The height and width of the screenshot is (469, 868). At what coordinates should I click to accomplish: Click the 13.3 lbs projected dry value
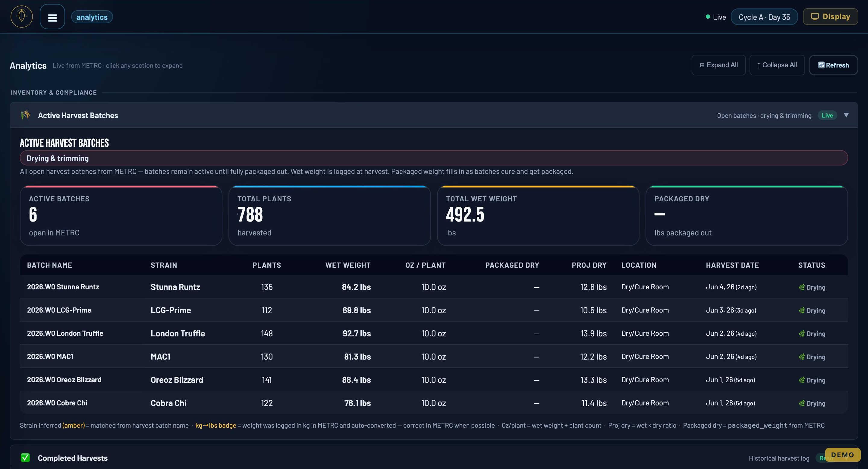tap(593, 380)
